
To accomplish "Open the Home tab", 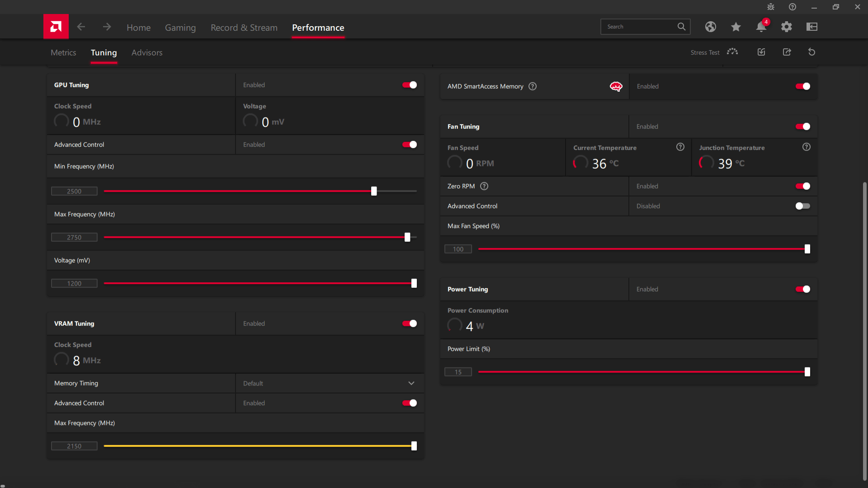I will (x=138, y=28).
